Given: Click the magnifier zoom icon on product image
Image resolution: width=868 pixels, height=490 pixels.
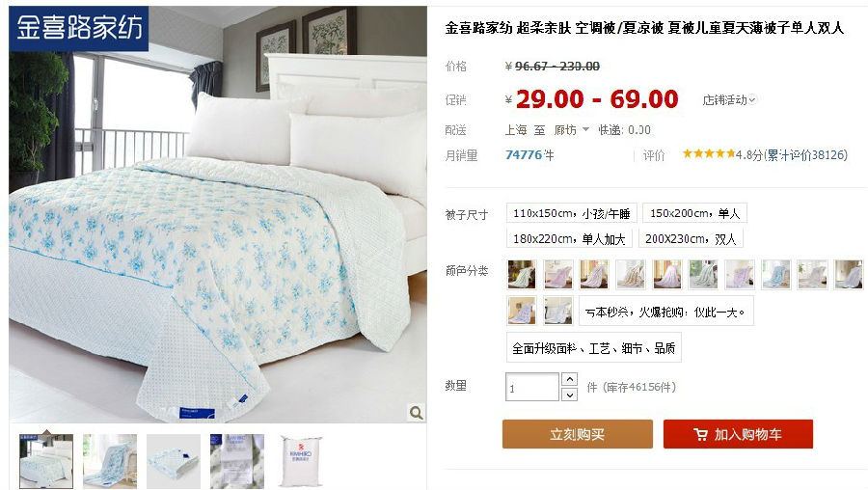Looking at the screenshot, I should pos(416,413).
